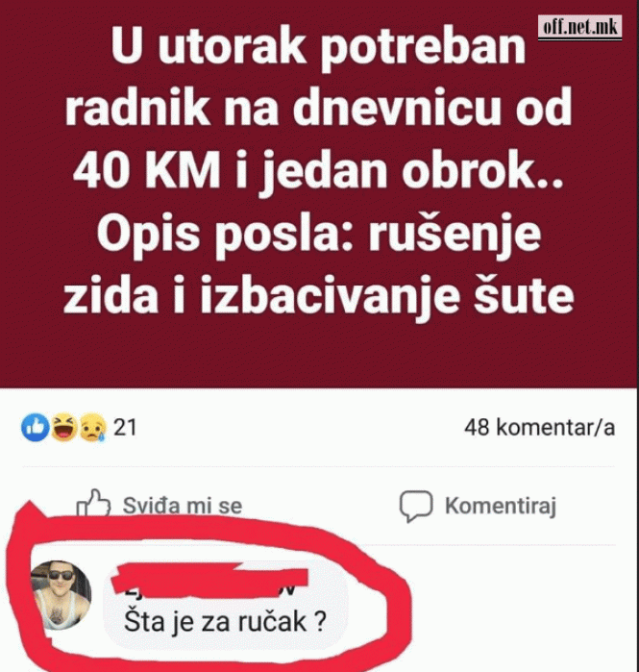Screen dimensions: 639x672
Task: Click the speech bubble comment icon
Action: click(416, 506)
